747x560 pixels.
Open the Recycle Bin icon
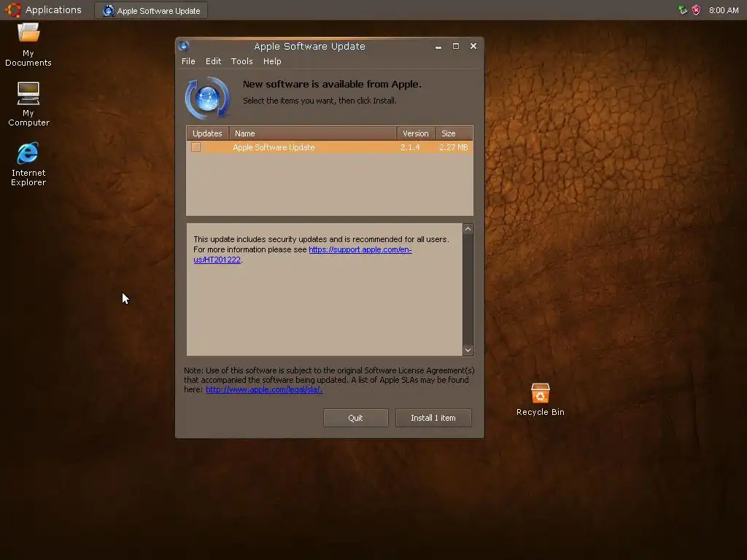(541, 400)
